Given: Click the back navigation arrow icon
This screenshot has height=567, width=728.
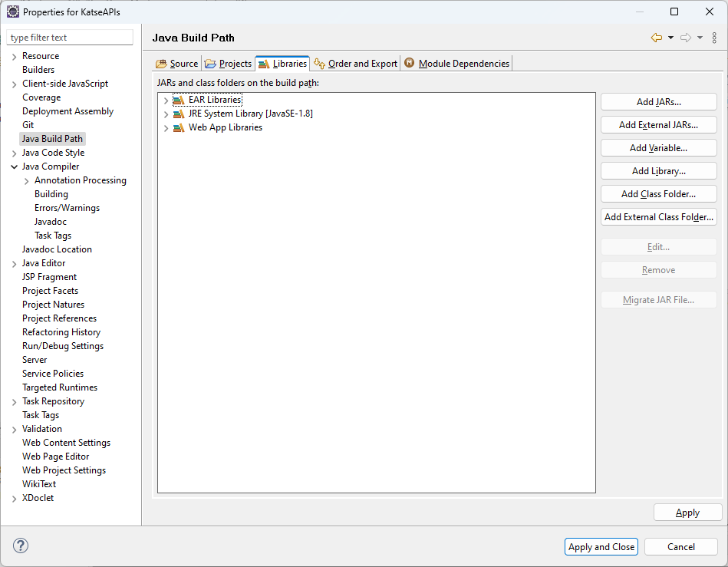Looking at the screenshot, I should click(x=656, y=38).
